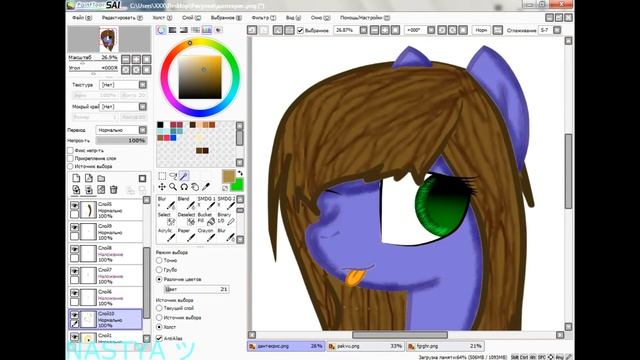Select the eyedropper color picker tool
Screen dimensions: 640x360
pos(206,187)
